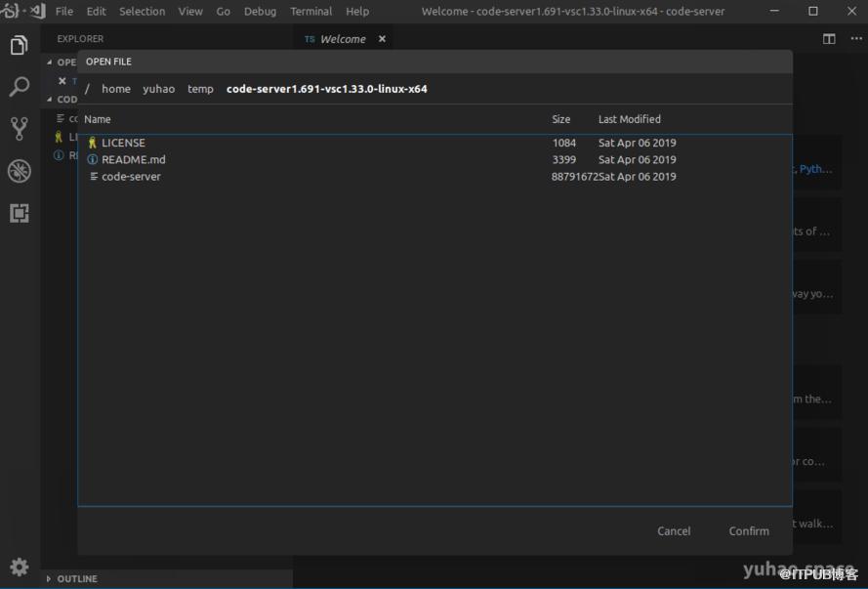Navigate to the yuhao path segment
The width and height of the screenshot is (868, 589).
coord(159,89)
